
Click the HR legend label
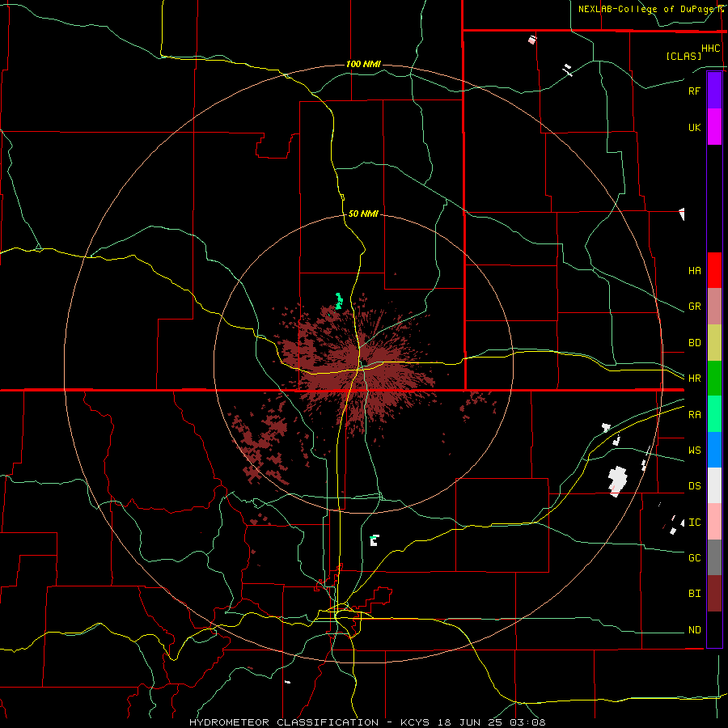coord(694,379)
